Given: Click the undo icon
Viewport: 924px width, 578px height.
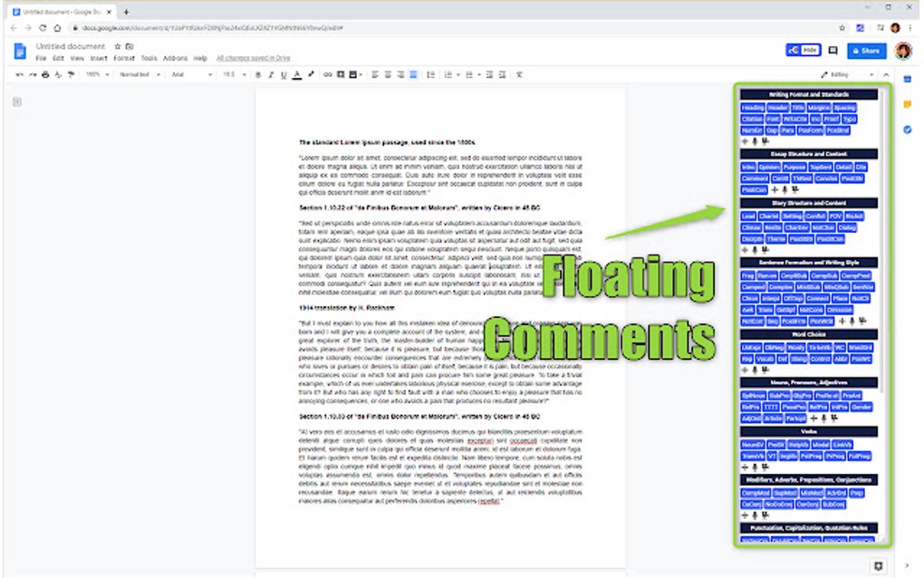Looking at the screenshot, I should click(18, 74).
